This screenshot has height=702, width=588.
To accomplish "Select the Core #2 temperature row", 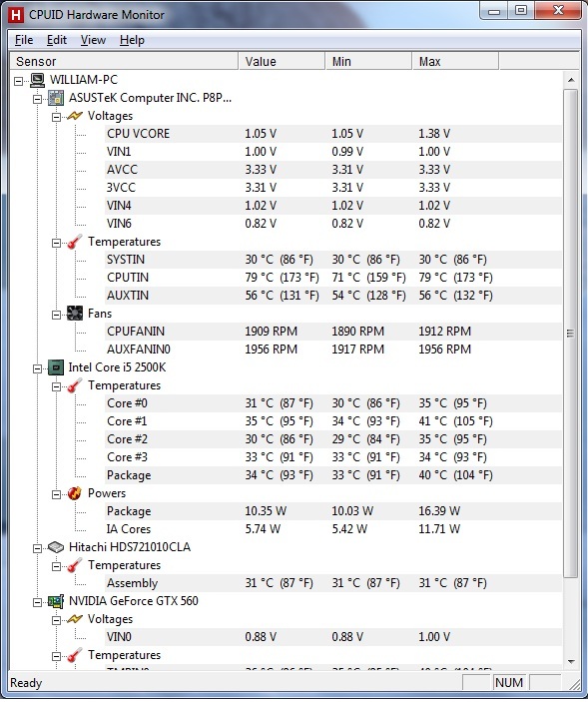I will point(332,439).
